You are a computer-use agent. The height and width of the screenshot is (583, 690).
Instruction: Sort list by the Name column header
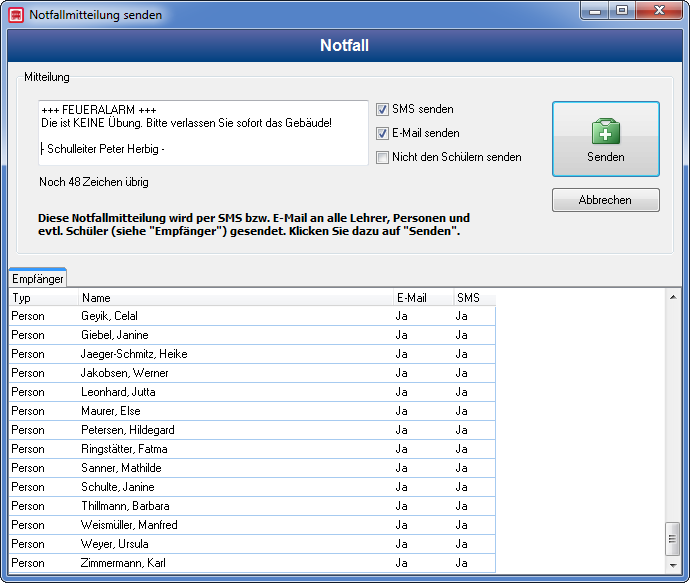click(x=235, y=298)
